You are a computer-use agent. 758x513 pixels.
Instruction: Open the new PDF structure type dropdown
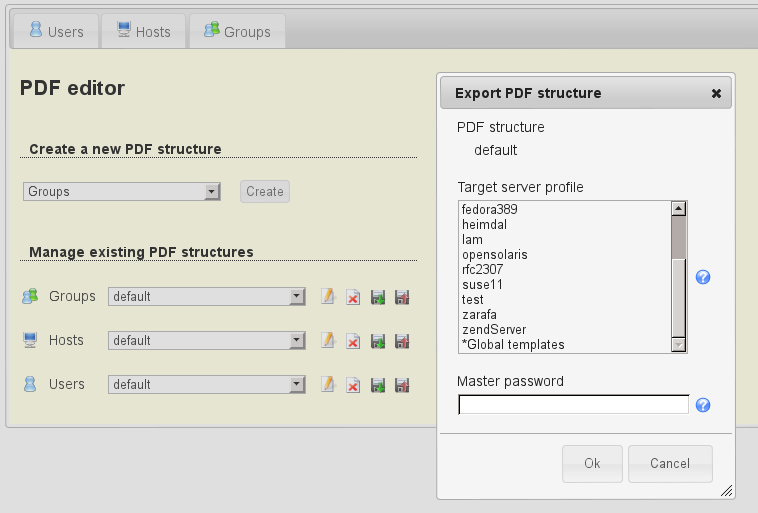coord(121,191)
